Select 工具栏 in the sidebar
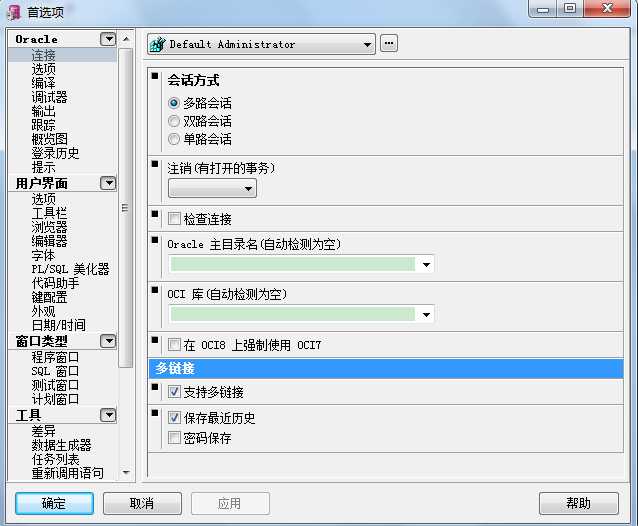638x526 pixels. point(49,213)
